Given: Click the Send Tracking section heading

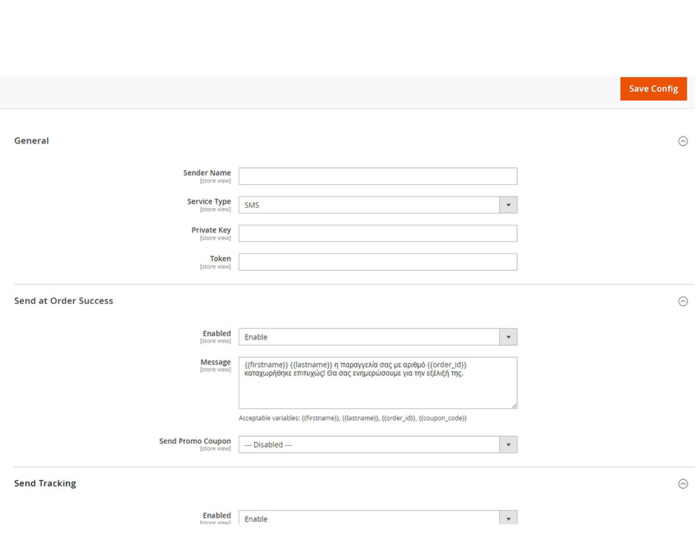Looking at the screenshot, I should point(45,484).
